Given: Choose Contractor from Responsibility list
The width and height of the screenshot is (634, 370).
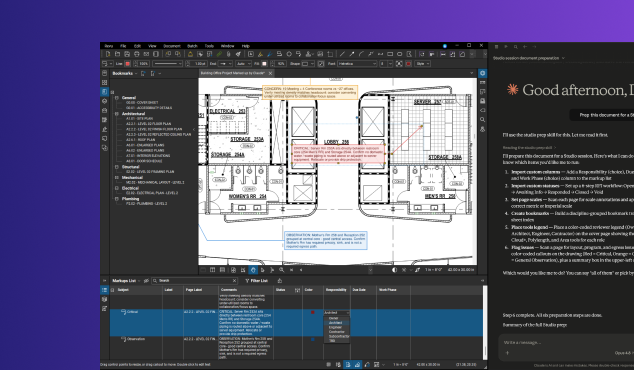Looking at the screenshot, I should [336, 332].
